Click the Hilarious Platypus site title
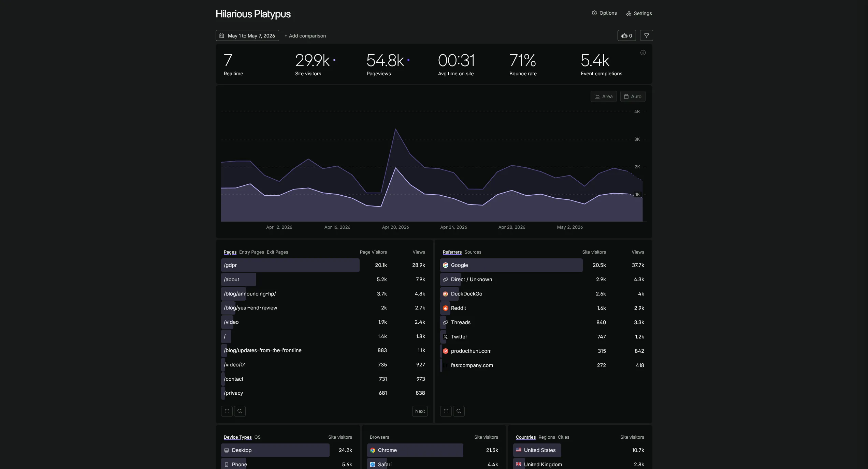This screenshot has width=868, height=469. [253, 14]
